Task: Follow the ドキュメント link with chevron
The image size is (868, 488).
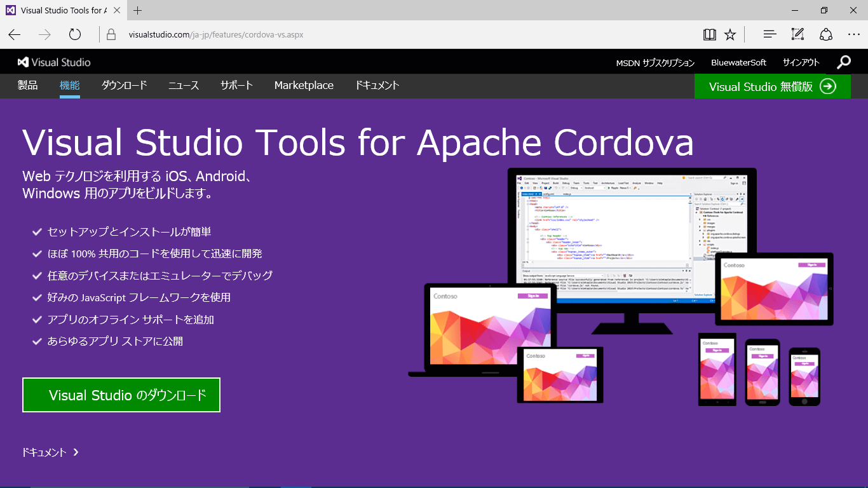Action: pos(50,452)
